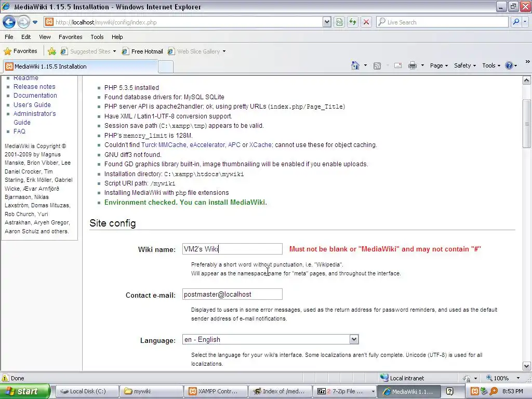Click the search magnifier button

pyautogui.click(x=516, y=22)
